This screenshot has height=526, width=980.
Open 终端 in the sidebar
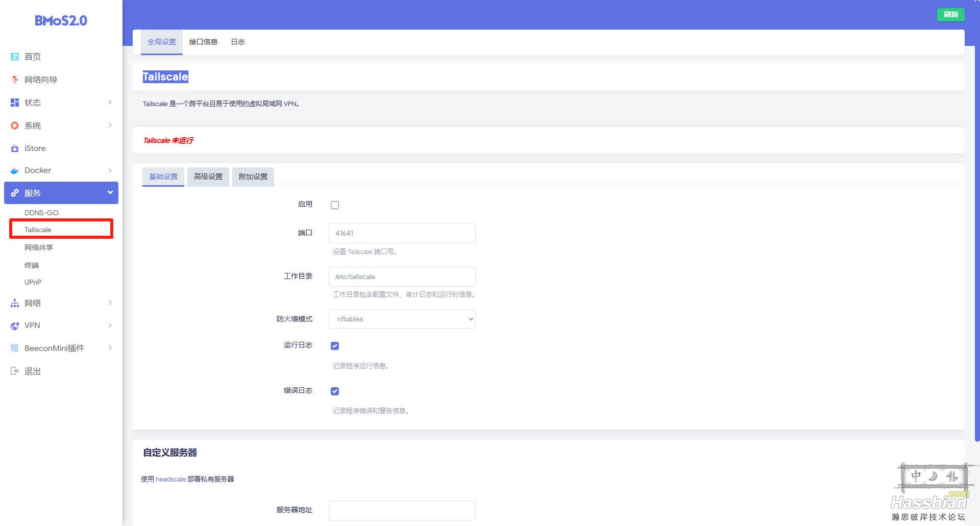[32, 265]
